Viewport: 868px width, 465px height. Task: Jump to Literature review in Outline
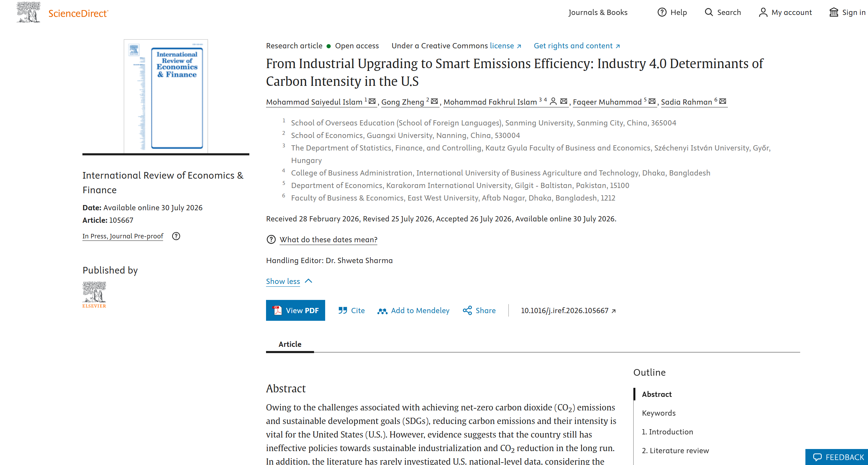675,450
